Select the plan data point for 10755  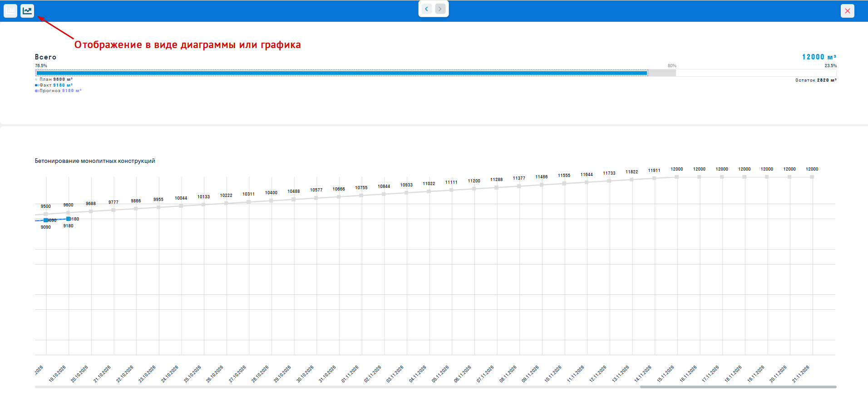pyautogui.click(x=361, y=196)
